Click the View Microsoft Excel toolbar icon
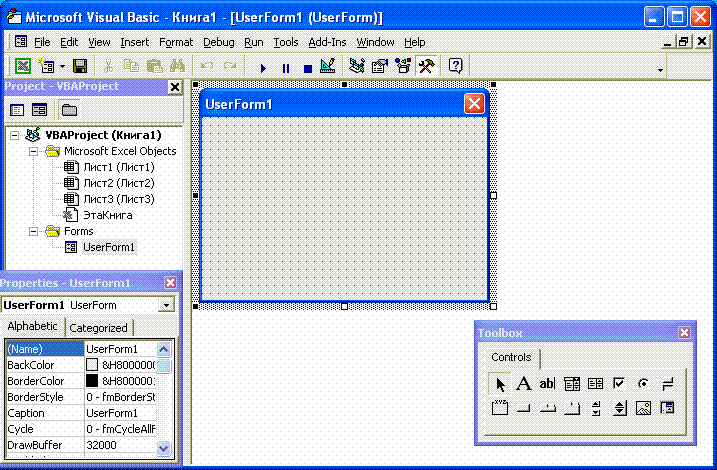This screenshot has height=470, width=717. pos(22,66)
